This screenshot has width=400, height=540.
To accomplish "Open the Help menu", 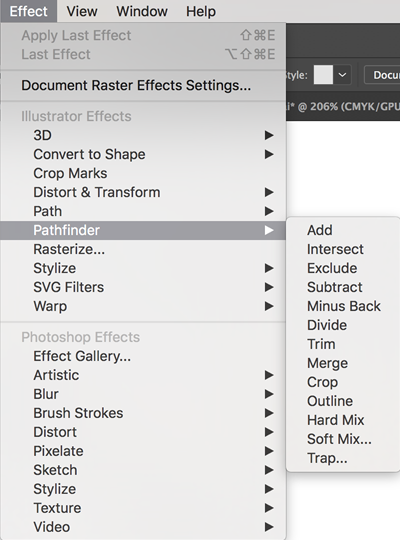I will tap(201, 11).
